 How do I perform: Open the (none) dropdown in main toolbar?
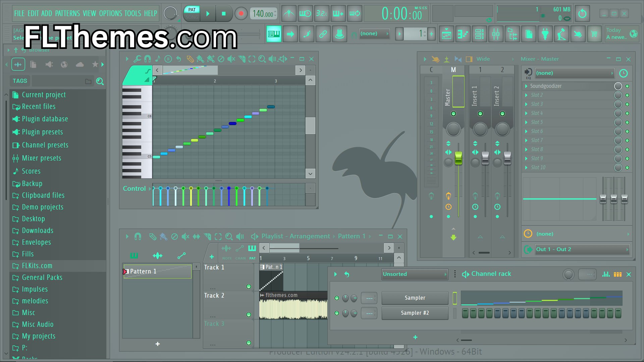(x=374, y=34)
